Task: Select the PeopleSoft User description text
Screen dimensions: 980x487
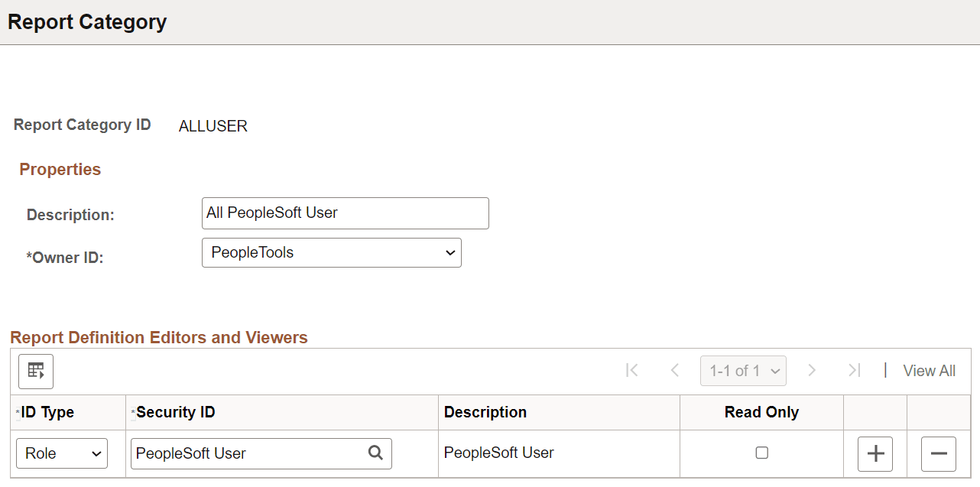Action: (498, 453)
